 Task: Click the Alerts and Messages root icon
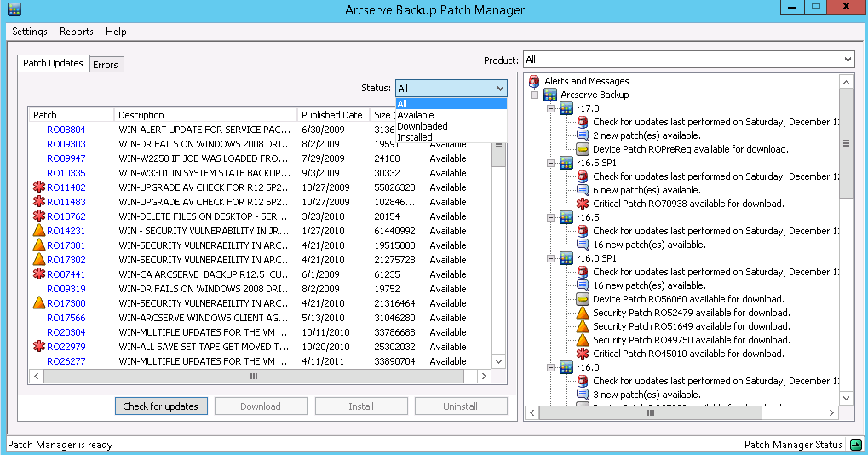535,81
